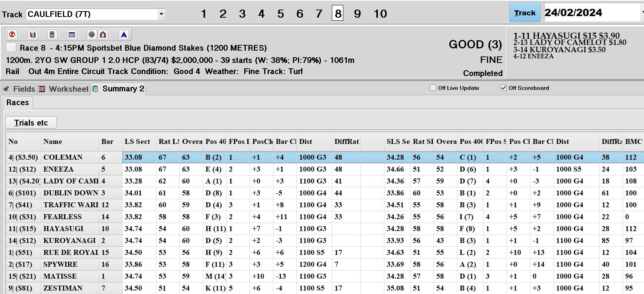Click the Trials etc button
The height and width of the screenshot is (294, 644).
(31, 123)
